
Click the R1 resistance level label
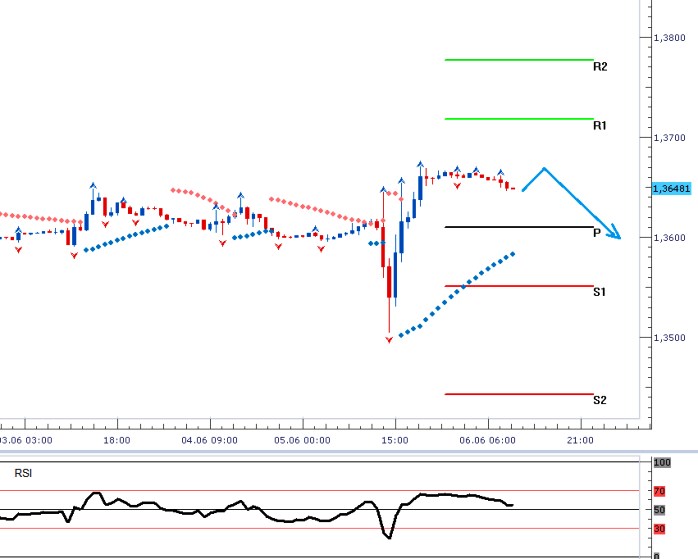[x=600, y=126]
